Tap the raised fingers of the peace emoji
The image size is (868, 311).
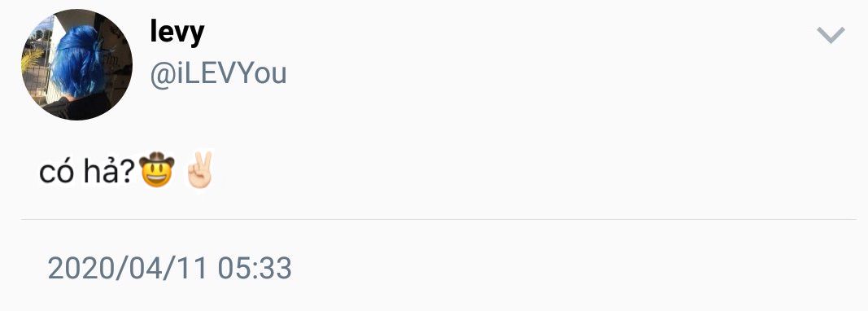(x=199, y=160)
